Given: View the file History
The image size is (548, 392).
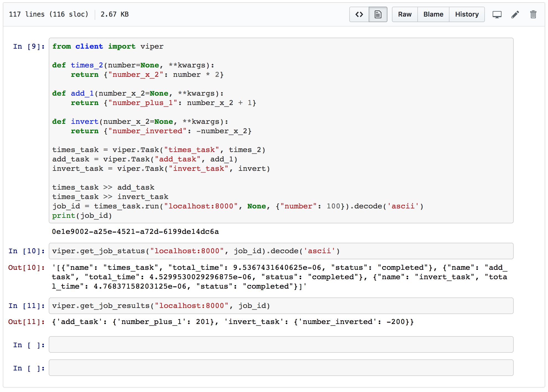Looking at the screenshot, I should tap(467, 14).
